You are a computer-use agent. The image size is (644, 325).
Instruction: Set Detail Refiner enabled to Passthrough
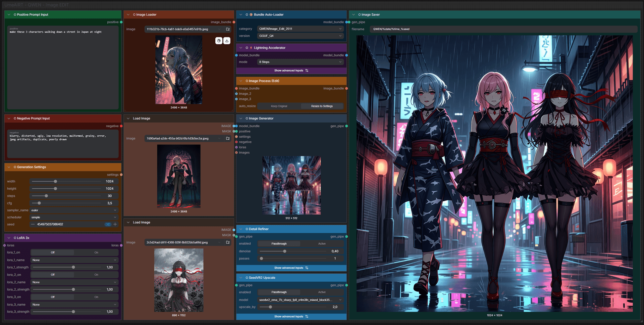coord(279,244)
